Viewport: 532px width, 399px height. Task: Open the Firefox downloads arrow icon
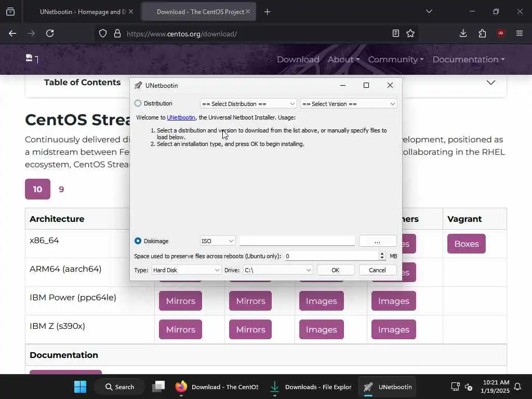pyautogui.click(x=463, y=33)
